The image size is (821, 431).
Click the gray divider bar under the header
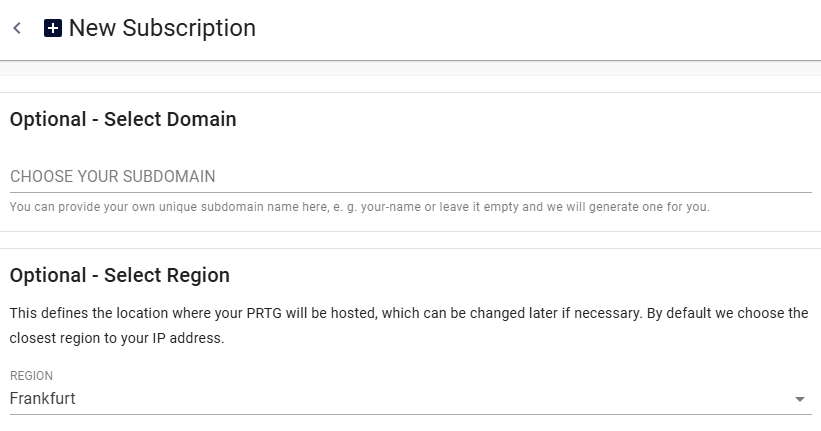(x=410, y=68)
